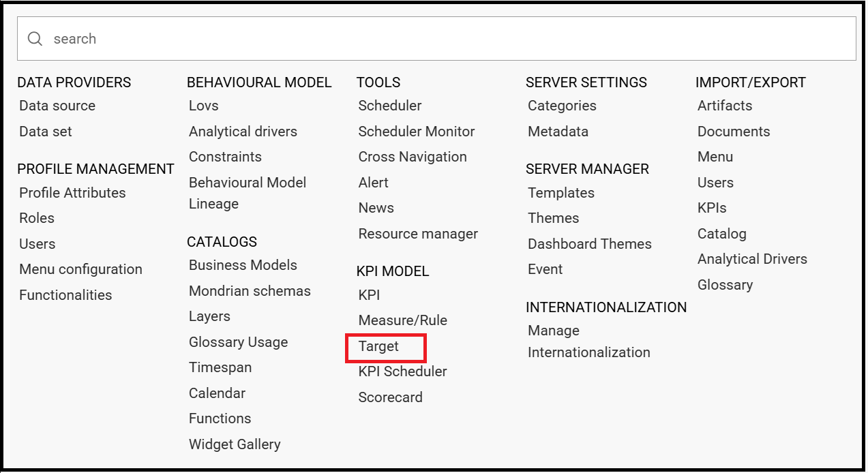Select Cross Navigation

point(413,157)
